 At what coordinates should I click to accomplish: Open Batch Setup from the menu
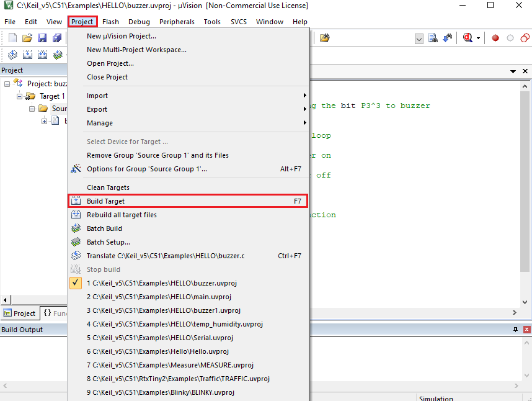pyautogui.click(x=188, y=242)
